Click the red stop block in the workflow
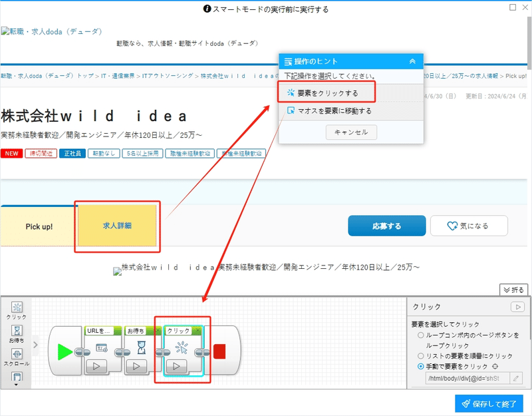This screenshot has height=416, width=532. [x=219, y=351]
